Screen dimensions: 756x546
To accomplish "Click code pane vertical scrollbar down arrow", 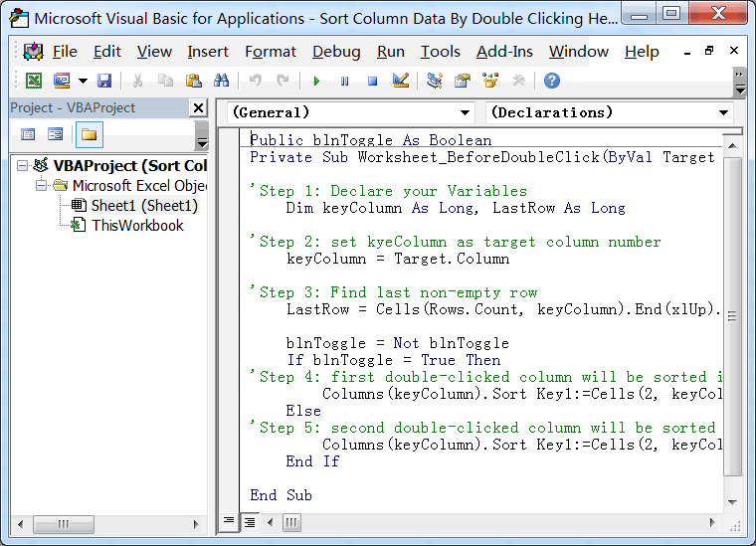I will point(732,502).
